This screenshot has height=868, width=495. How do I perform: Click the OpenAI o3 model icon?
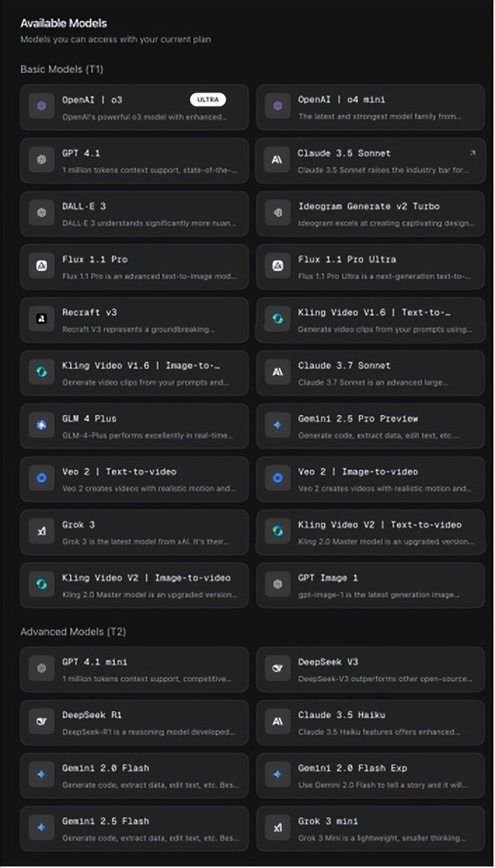[41, 107]
